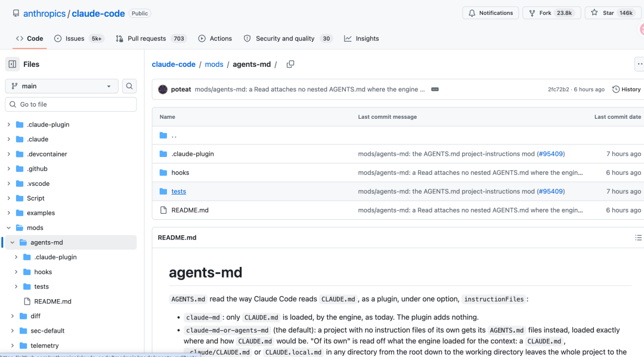Expand telemetry folder chevron
Image resolution: width=644 pixels, height=357 pixels.
click(13, 346)
